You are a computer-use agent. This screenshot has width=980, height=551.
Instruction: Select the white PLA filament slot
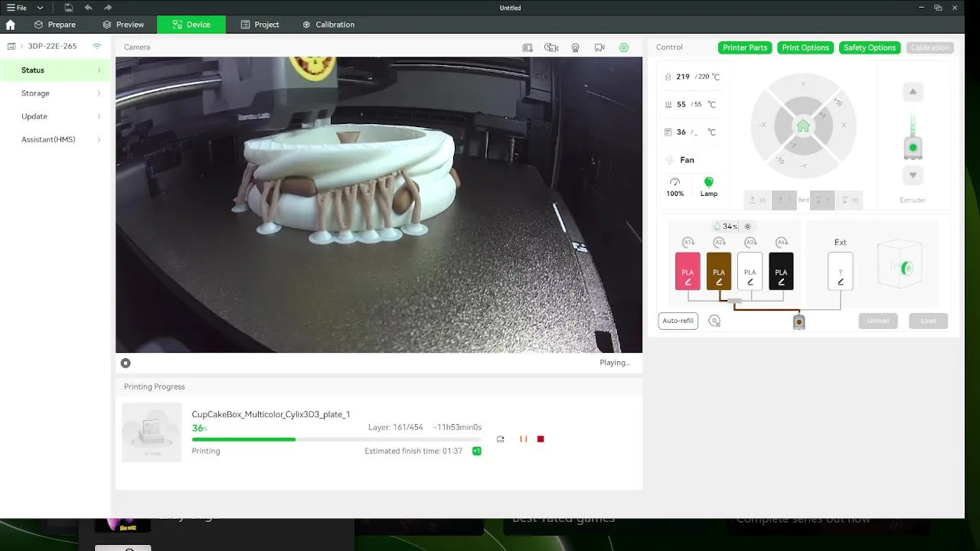point(750,272)
